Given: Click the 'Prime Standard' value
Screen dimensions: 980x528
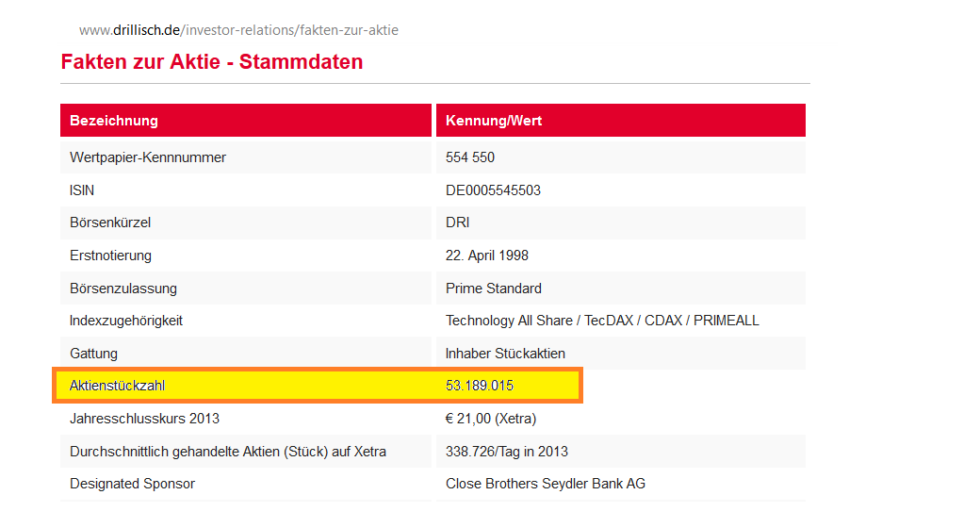Looking at the screenshot, I should coord(494,289).
